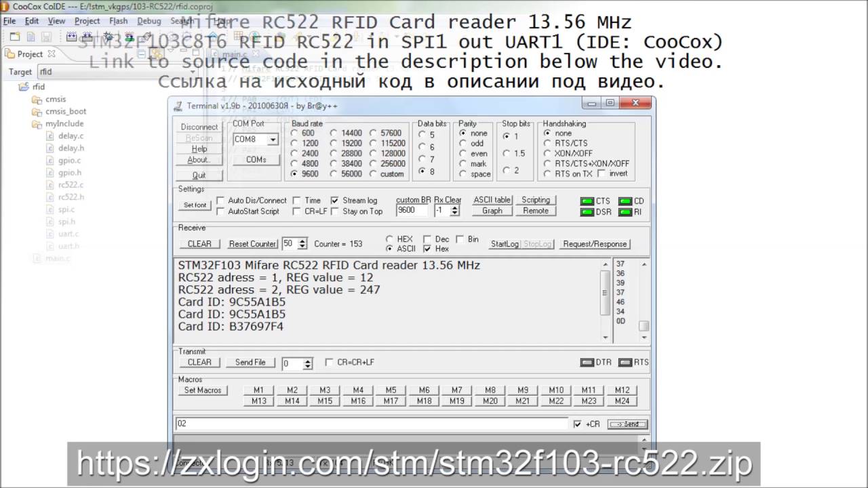Select 19200 baud rate

coord(334,144)
